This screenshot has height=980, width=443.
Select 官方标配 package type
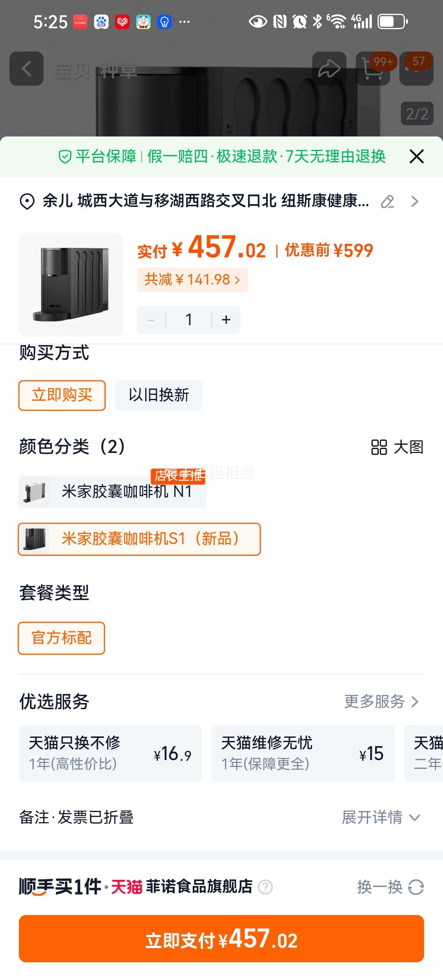tap(61, 638)
